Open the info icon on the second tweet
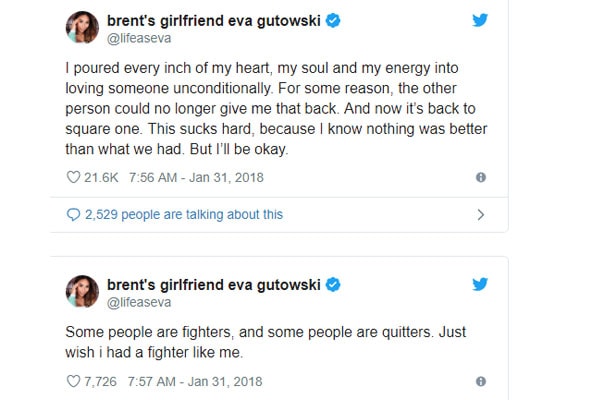This screenshot has height=400, width=600. 481,381
